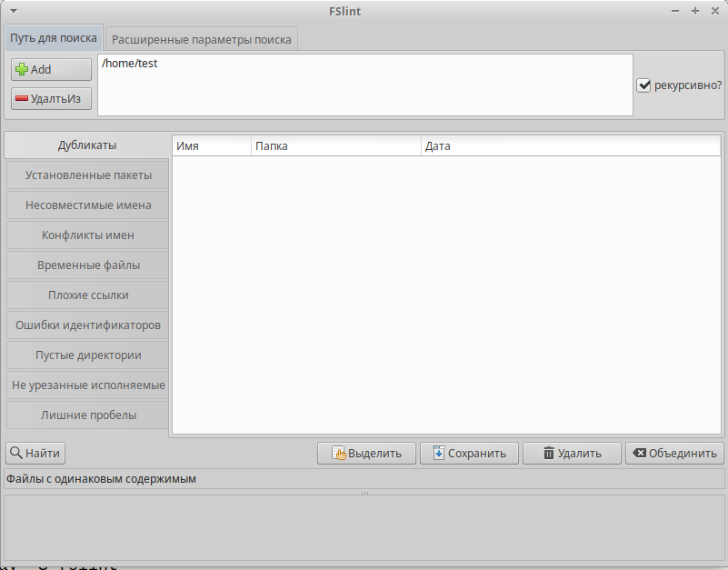Open Плохие ссылки tab
This screenshot has height=570, width=728.
(x=88, y=295)
